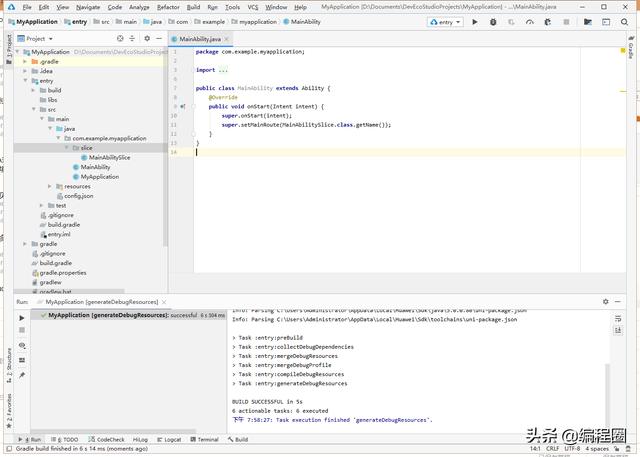
Task: Click the profiler gauge icon in toolbar
Action: tap(530, 22)
